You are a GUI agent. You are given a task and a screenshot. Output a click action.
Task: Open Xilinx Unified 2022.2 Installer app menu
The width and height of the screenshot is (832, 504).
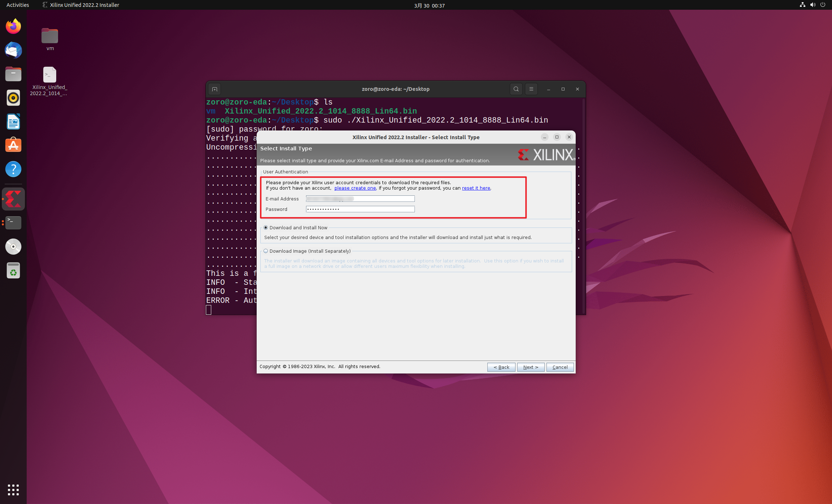[x=81, y=5]
